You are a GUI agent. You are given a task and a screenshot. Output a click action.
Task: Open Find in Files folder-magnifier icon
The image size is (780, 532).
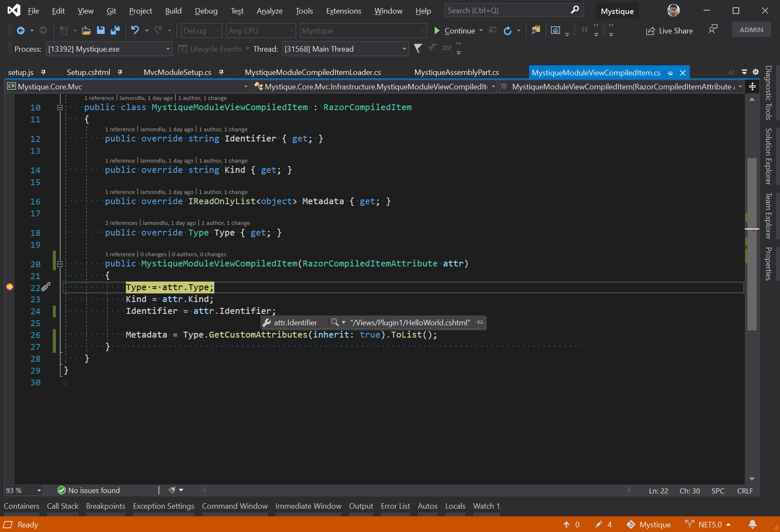[x=536, y=30]
